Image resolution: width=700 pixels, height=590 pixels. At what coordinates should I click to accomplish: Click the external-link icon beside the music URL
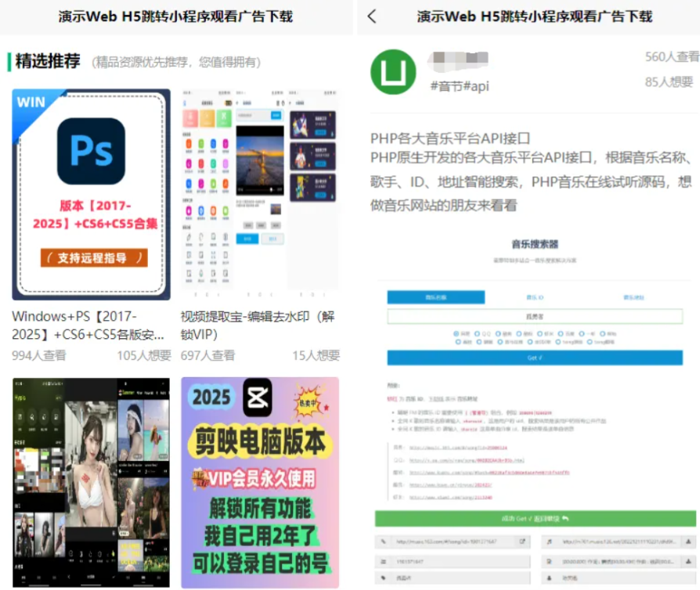pyautogui.click(x=522, y=539)
